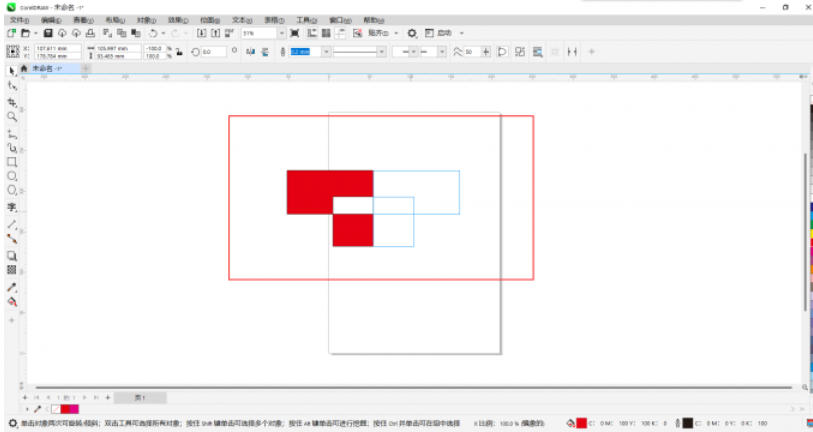Click the Copy icon in the toolbar
The image size is (813, 432).
click(x=122, y=33)
